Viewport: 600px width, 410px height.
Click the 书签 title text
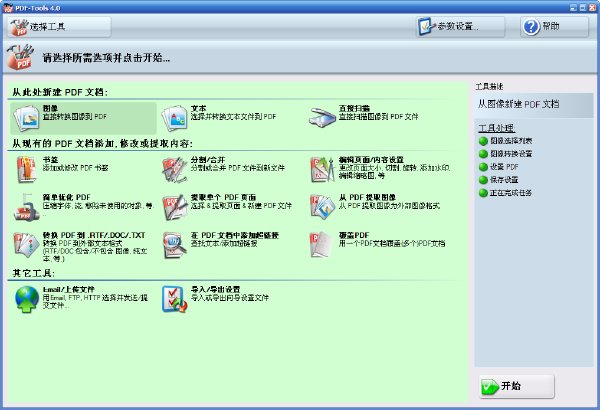[50, 160]
